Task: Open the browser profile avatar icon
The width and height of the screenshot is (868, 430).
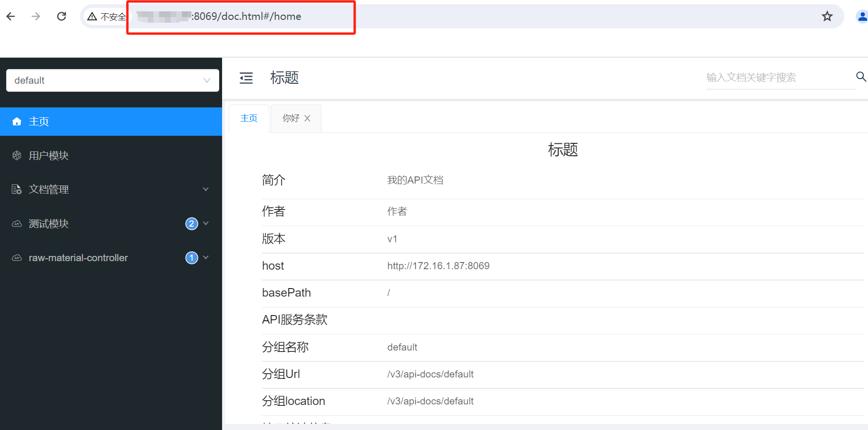Action: point(862,17)
